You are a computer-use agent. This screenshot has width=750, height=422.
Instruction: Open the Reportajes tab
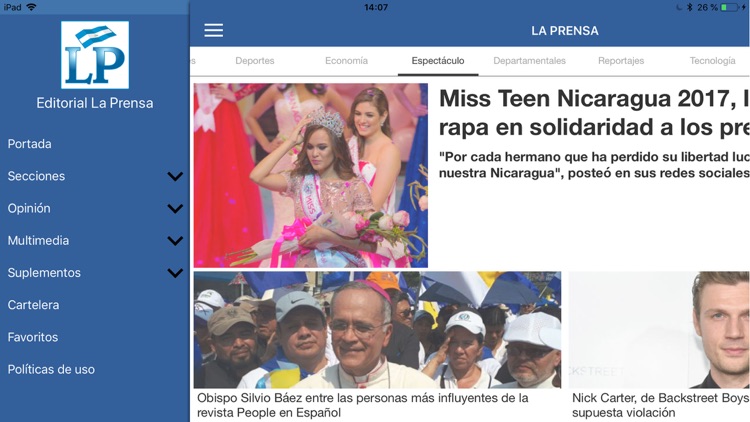click(x=621, y=61)
